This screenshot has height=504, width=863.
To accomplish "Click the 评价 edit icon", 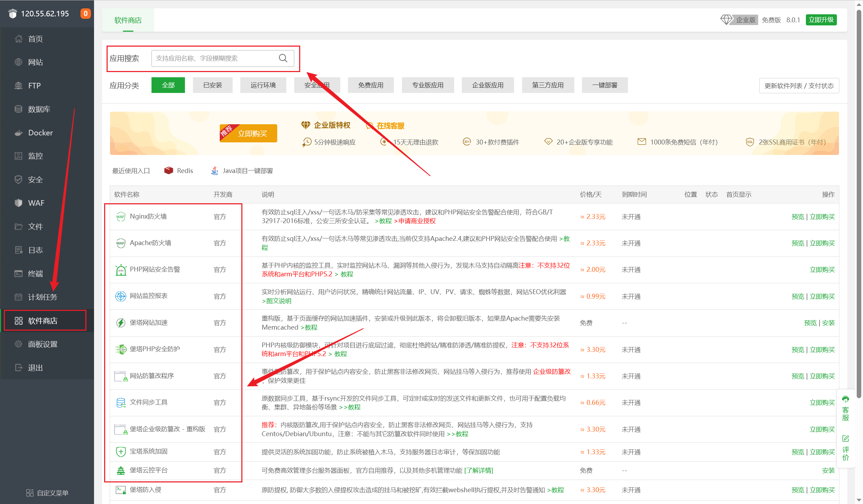I will (x=846, y=438).
